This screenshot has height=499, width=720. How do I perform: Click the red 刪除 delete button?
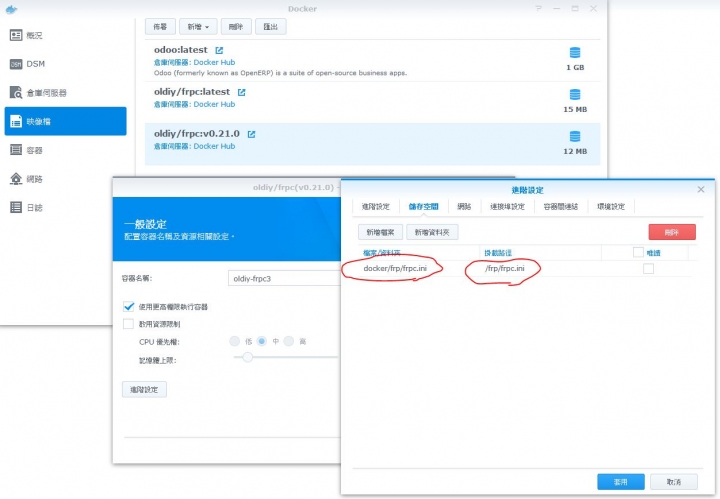pos(672,232)
